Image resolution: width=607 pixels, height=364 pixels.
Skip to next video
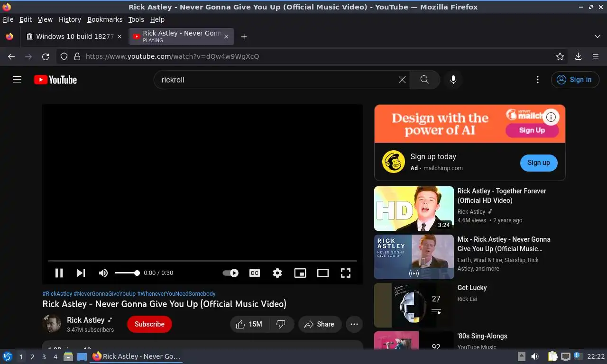click(81, 273)
